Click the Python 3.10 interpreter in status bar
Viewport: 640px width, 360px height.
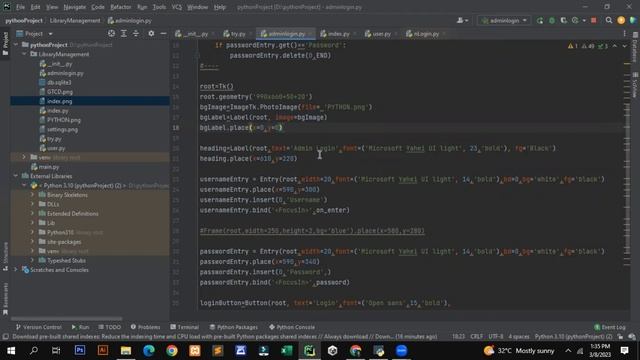point(573,337)
